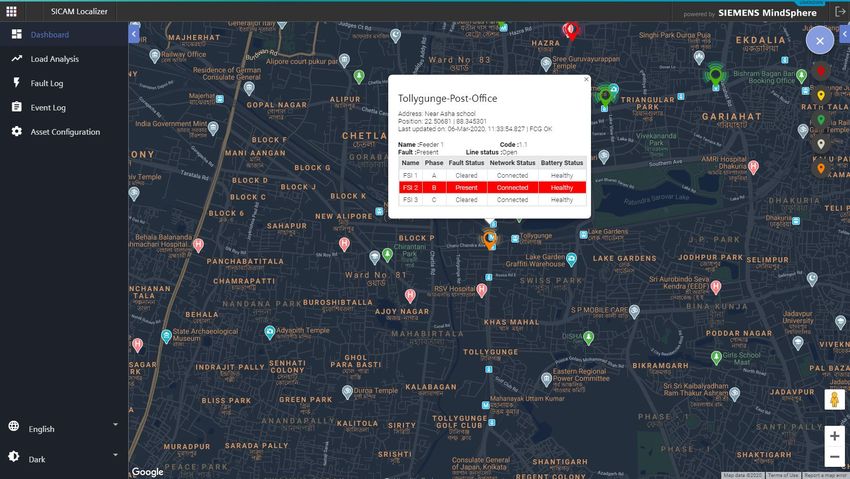Screen dimensions: 850x479
Task: Collapse the left sidebar with the arrow
Action: point(134,34)
